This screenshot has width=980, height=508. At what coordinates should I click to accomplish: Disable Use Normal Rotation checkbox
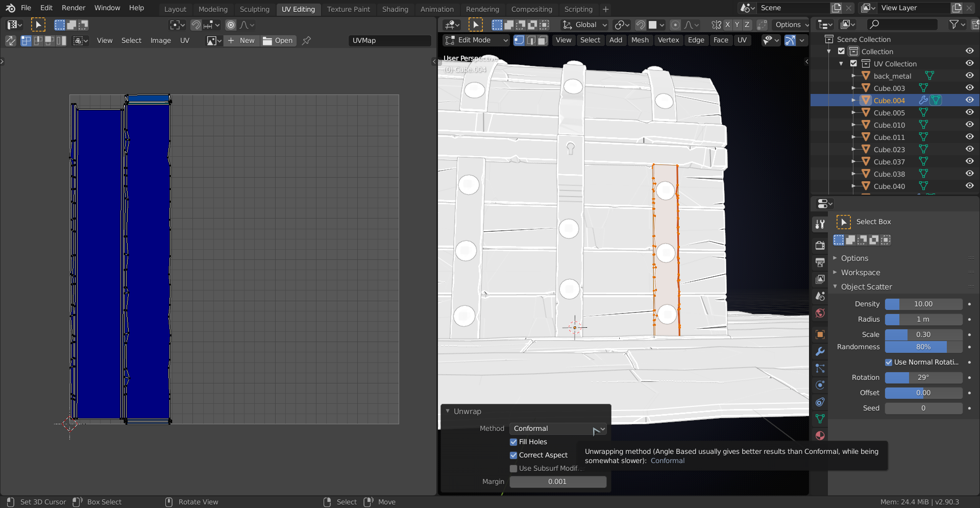pos(889,362)
